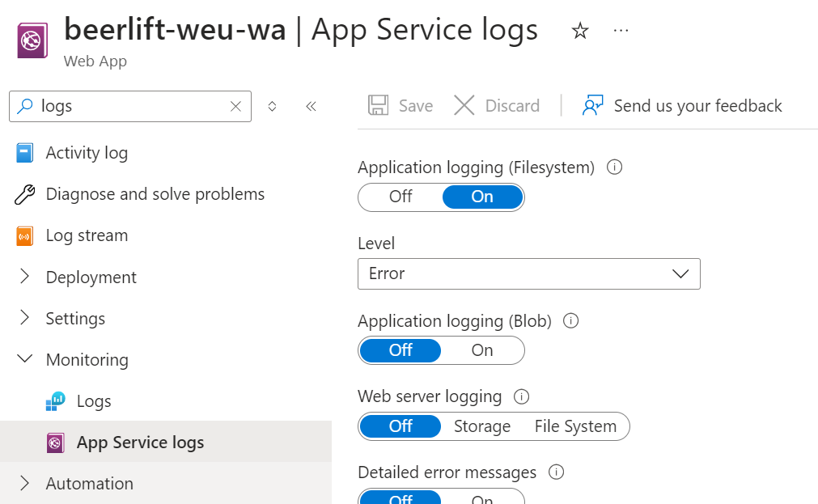Image resolution: width=818 pixels, height=504 pixels.
Task: Click the favorite star next to the title
Action: point(579,30)
